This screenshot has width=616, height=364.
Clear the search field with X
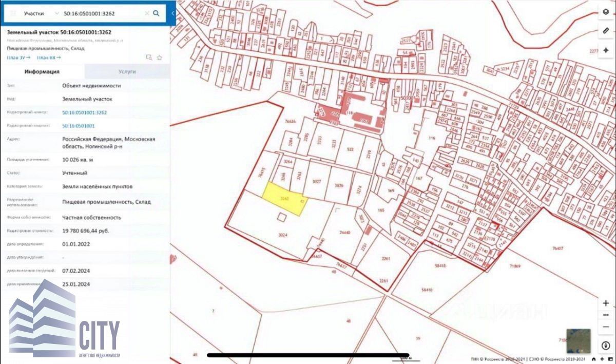click(147, 13)
